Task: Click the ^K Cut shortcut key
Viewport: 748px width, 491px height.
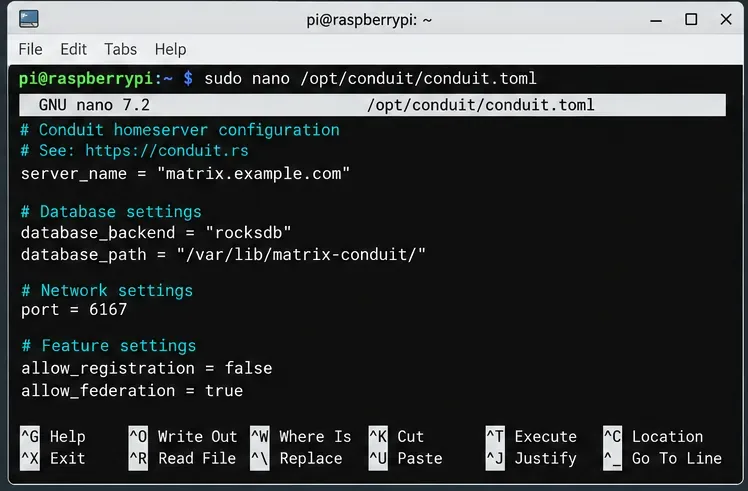Action: pyautogui.click(x=378, y=436)
